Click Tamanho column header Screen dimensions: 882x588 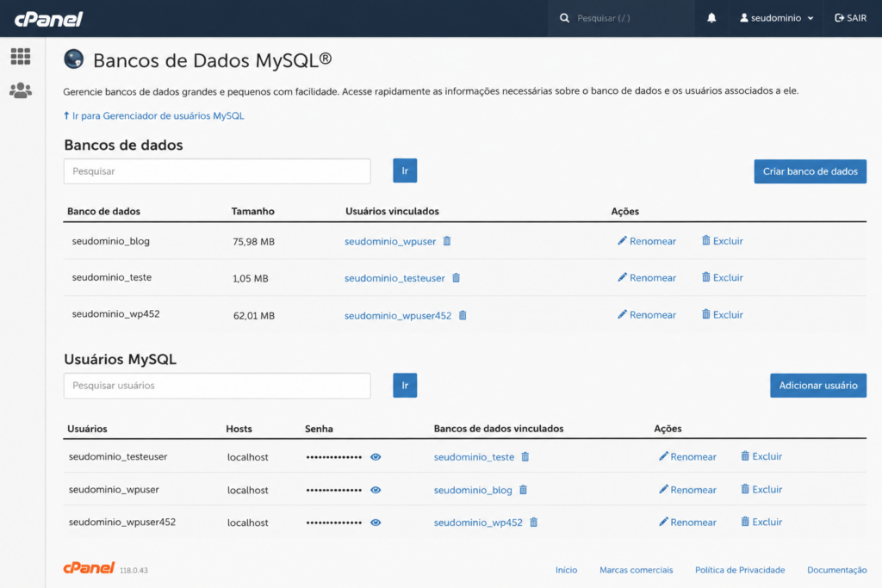pos(252,212)
